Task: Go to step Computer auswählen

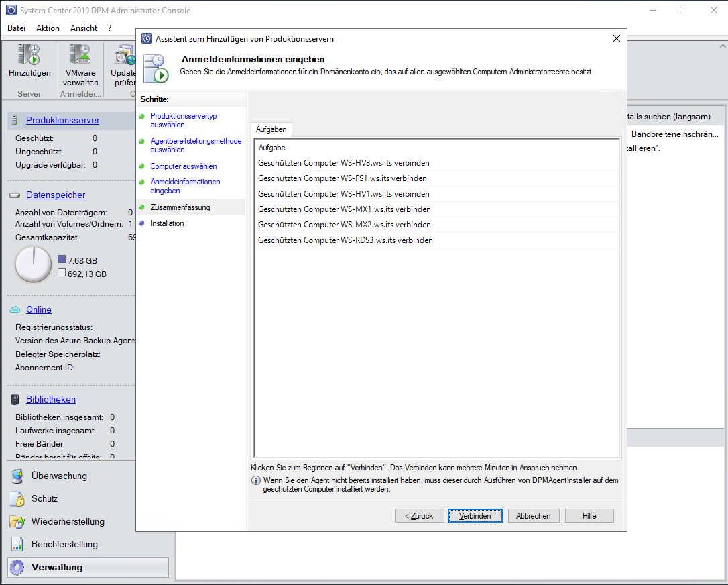Action: (184, 166)
